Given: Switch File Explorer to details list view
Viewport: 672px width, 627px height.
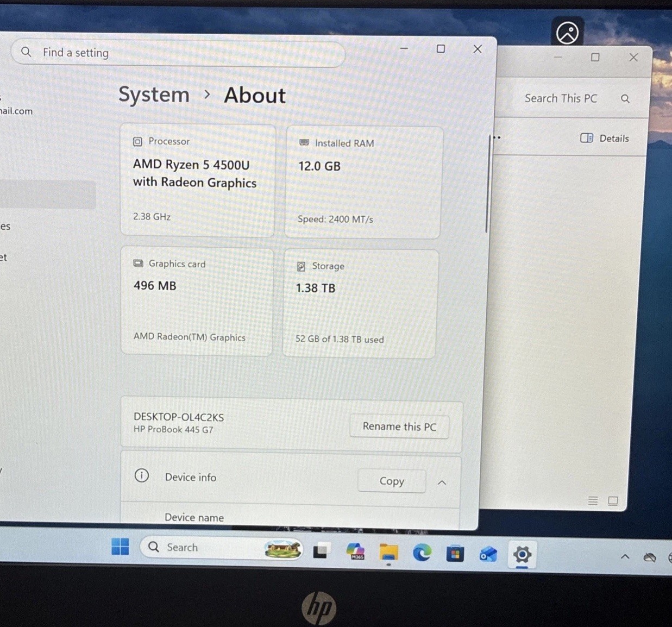Looking at the screenshot, I should 593,500.
